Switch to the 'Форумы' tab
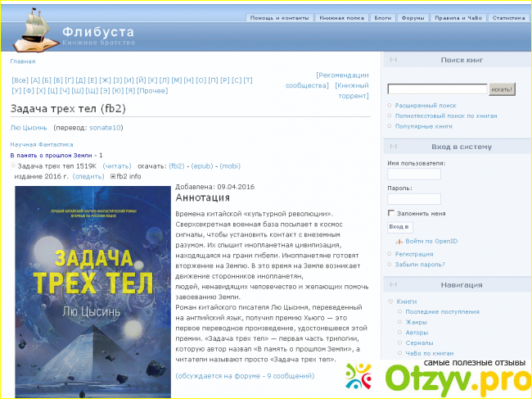This screenshot has width=532, height=399. 413,17
